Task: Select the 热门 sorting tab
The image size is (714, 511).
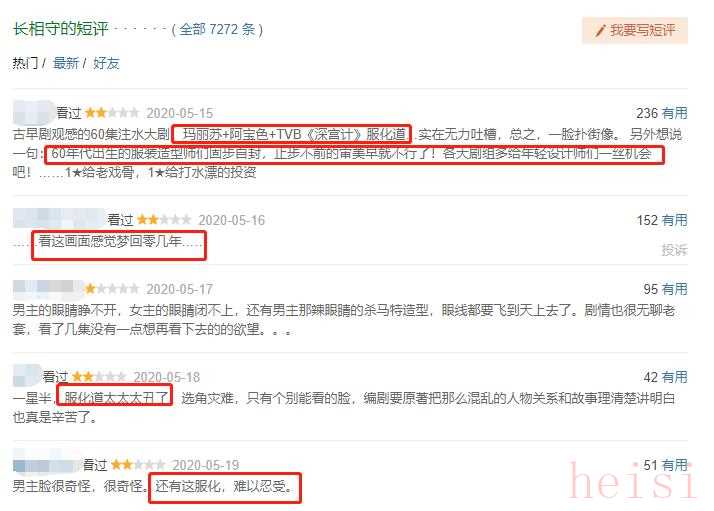Action: [x=26, y=63]
